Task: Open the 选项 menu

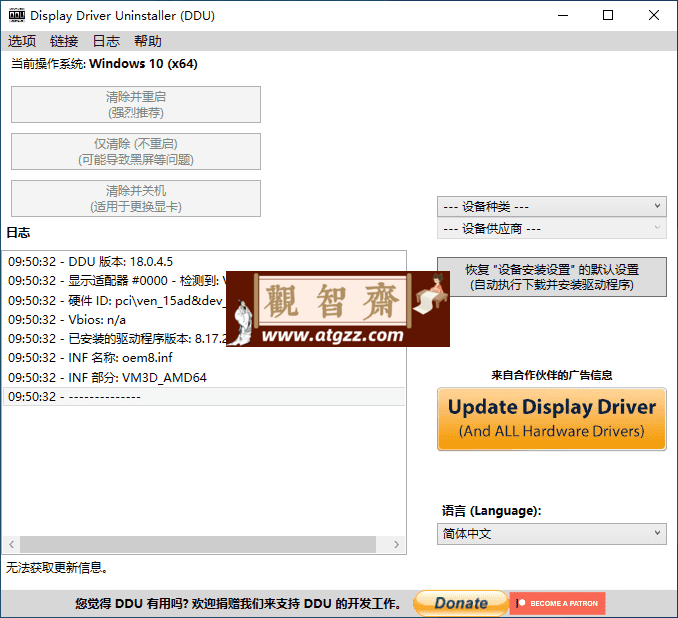Action: [22, 41]
